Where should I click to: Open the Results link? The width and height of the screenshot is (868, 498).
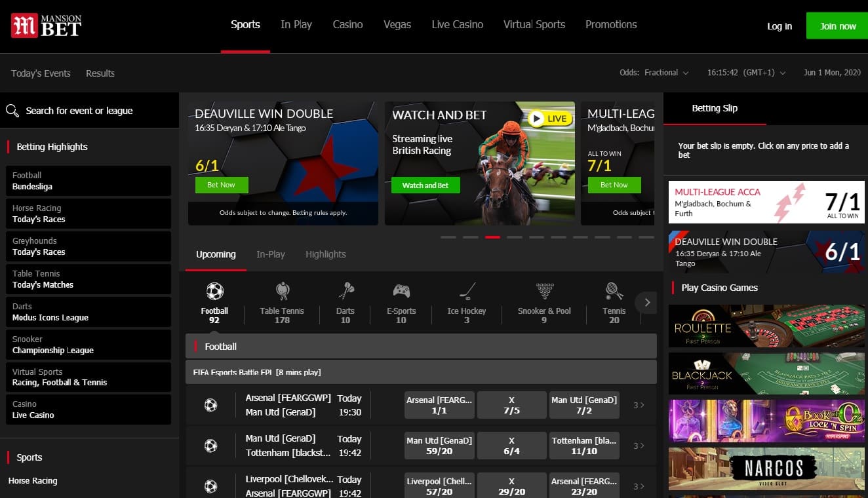pos(100,73)
